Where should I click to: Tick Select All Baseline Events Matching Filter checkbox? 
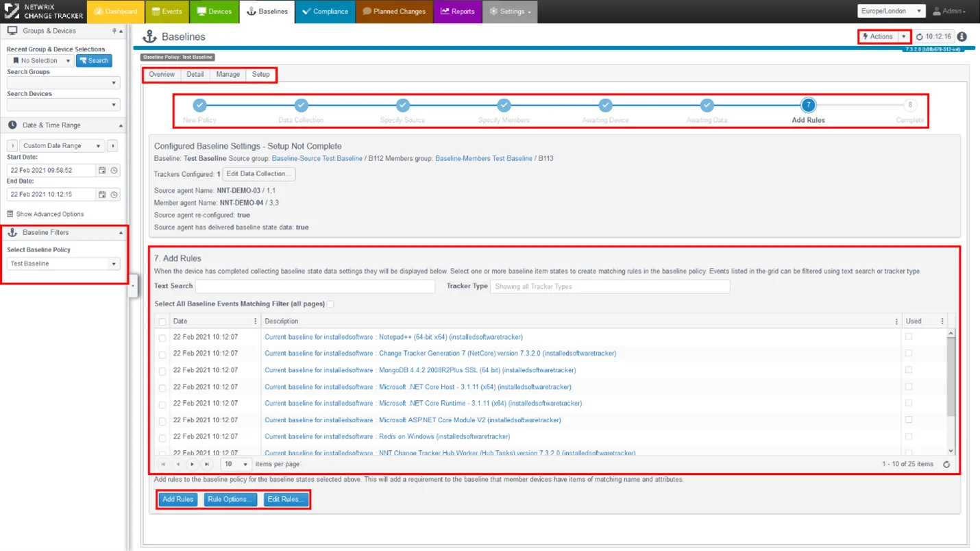coord(330,304)
